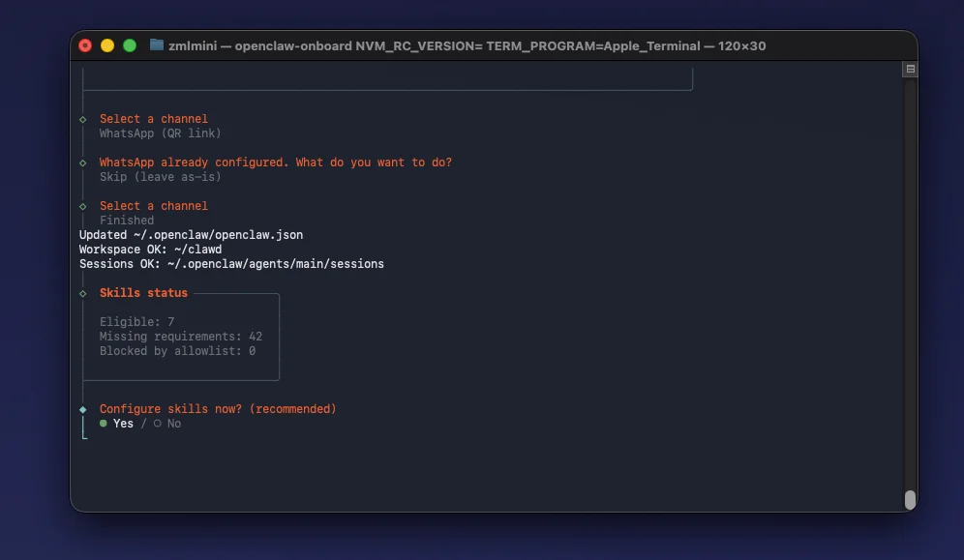Click the text 'Blocked by allowlist: 0'
Image resolution: width=964 pixels, height=560 pixels.
click(x=178, y=351)
